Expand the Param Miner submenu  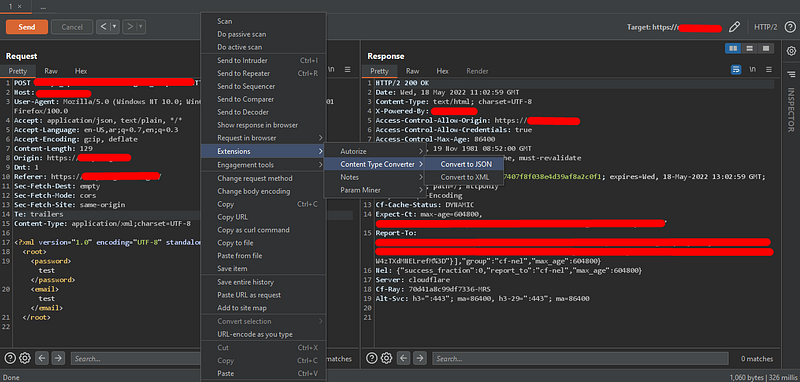[x=376, y=190]
